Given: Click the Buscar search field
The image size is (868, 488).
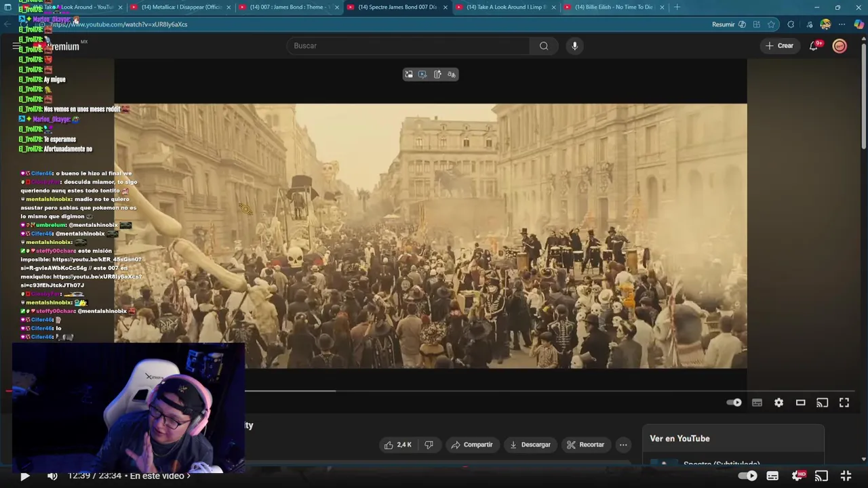Looking at the screenshot, I should pyautogui.click(x=408, y=45).
